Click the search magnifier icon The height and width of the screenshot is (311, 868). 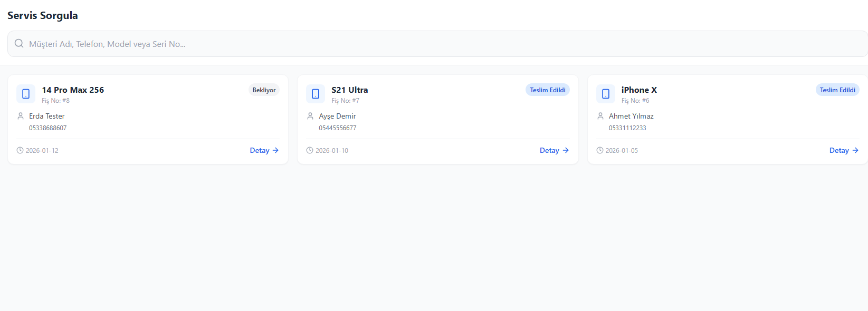pyautogui.click(x=19, y=44)
